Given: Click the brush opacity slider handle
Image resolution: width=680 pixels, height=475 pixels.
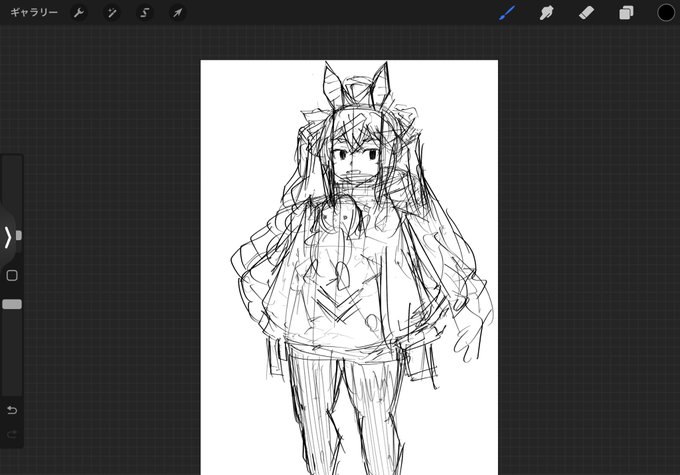Looking at the screenshot, I should pyautogui.click(x=12, y=305).
